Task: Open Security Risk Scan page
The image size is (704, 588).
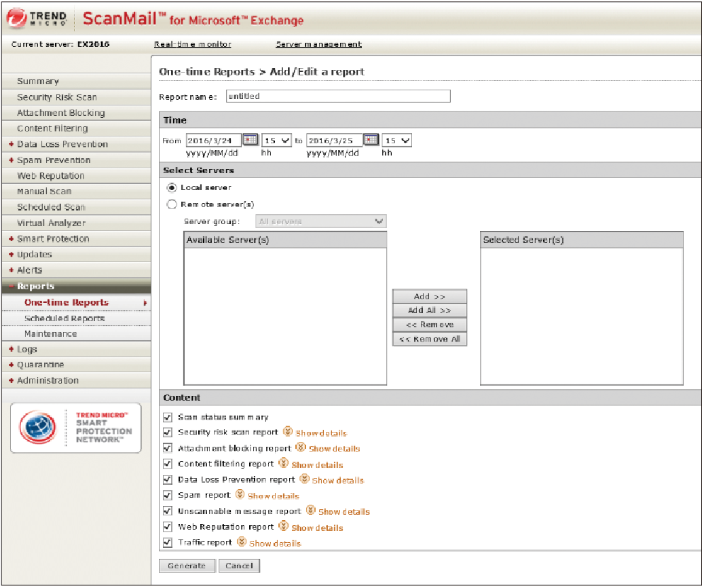Action: [56, 97]
